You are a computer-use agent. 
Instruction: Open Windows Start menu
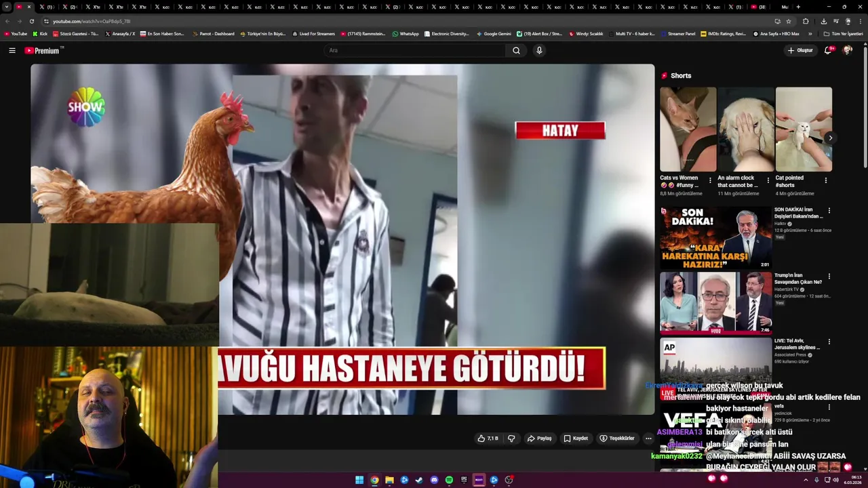(x=359, y=480)
